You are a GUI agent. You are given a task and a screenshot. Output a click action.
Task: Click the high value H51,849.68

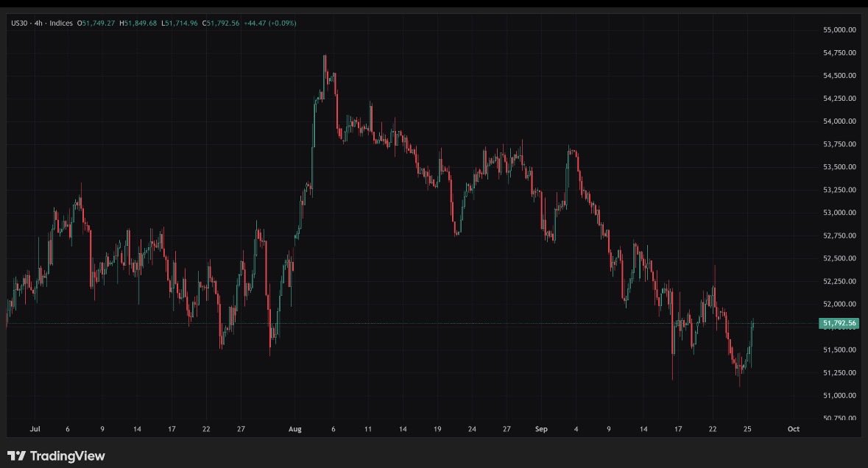138,24
